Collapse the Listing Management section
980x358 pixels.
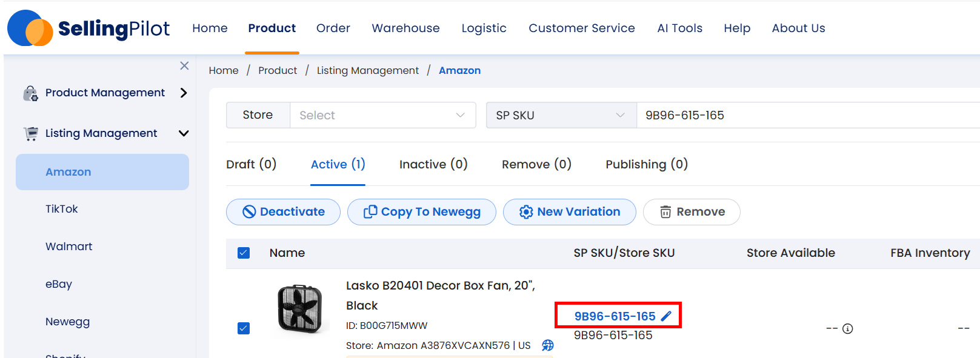tap(184, 133)
